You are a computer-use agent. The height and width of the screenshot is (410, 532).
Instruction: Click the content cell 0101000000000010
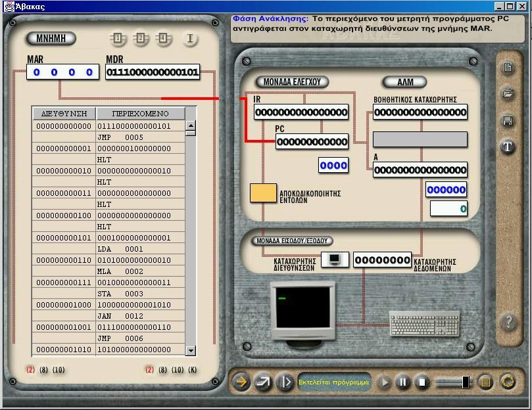coord(141,260)
